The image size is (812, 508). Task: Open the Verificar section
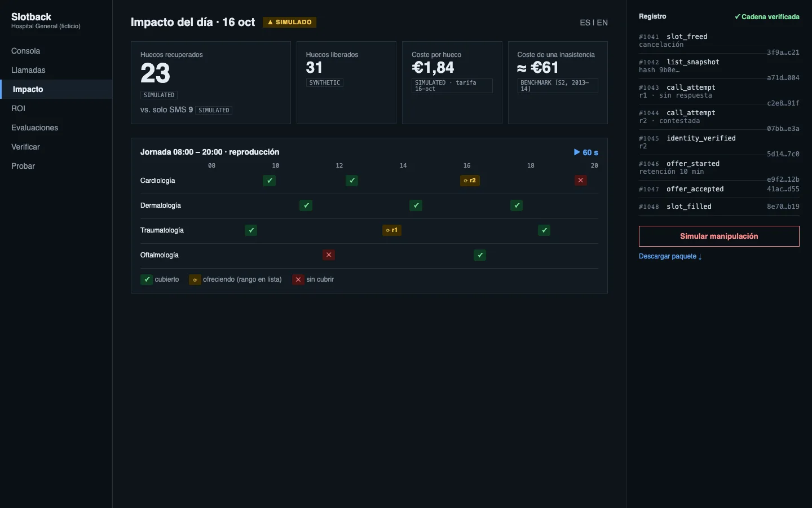point(56,147)
